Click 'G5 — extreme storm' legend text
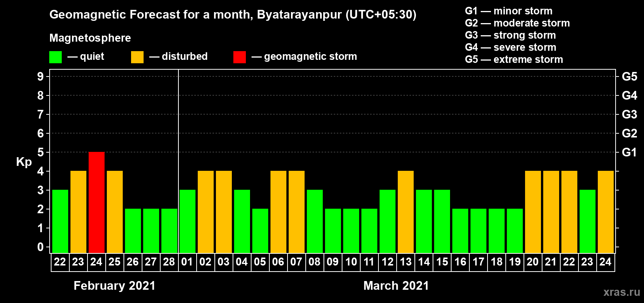 514,59
